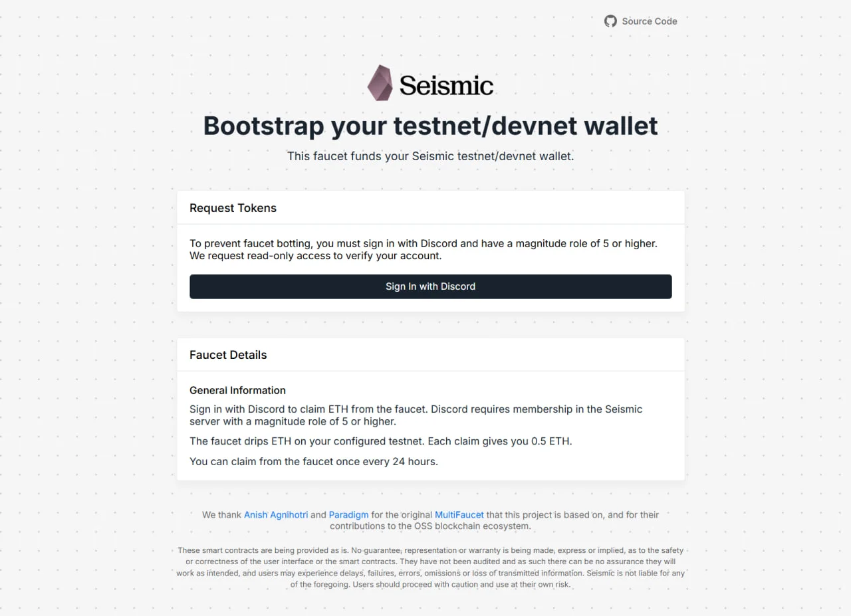851x616 pixels.
Task: Click the Seismic wordmark text
Action: [446, 85]
